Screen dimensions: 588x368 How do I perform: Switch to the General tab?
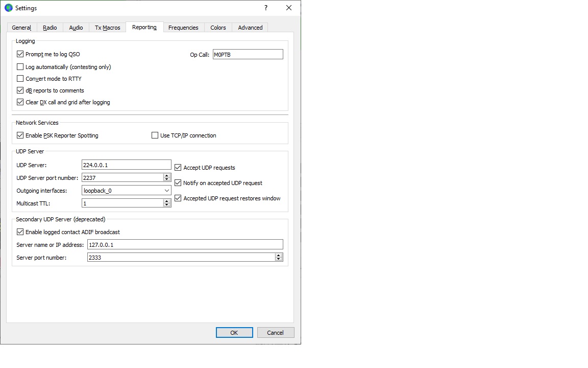coord(21,28)
